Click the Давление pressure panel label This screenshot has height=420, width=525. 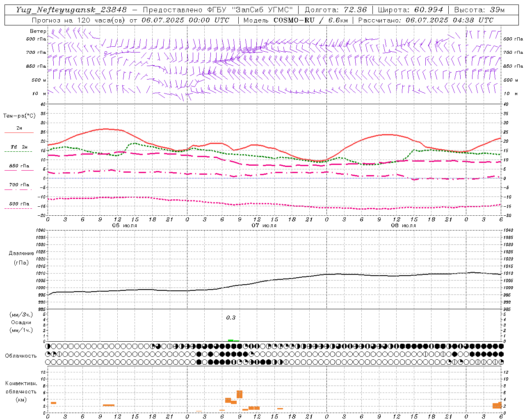[x=21, y=253]
